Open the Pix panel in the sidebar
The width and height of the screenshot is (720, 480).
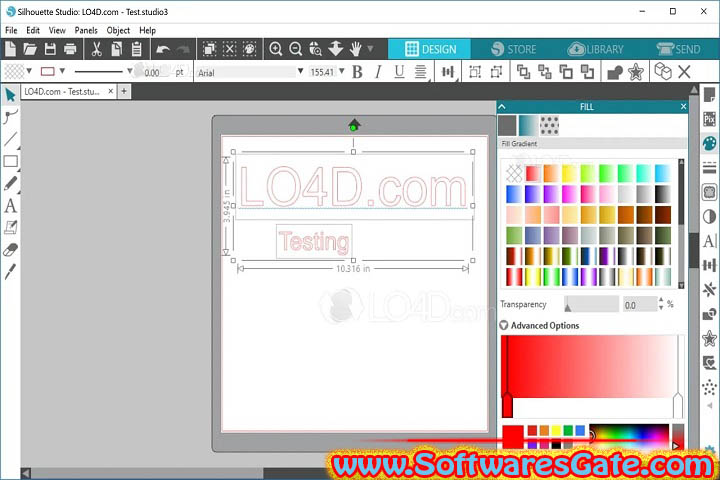click(709, 119)
